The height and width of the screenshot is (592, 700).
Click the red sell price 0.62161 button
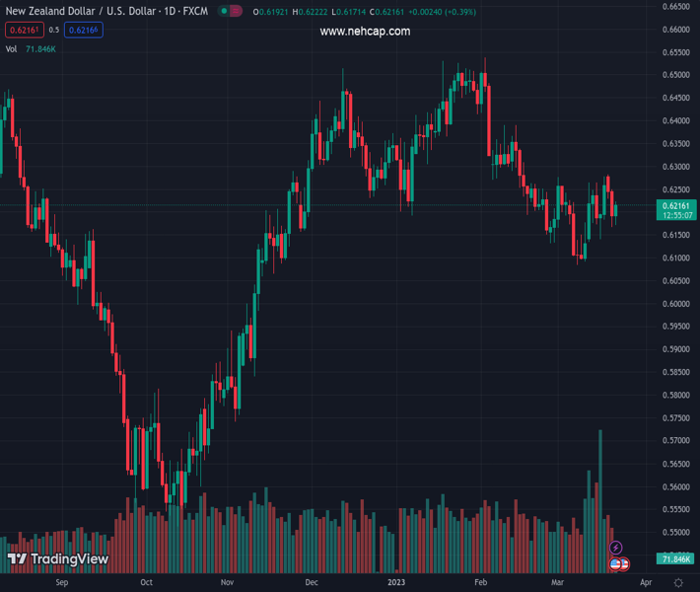pyautogui.click(x=25, y=31)
